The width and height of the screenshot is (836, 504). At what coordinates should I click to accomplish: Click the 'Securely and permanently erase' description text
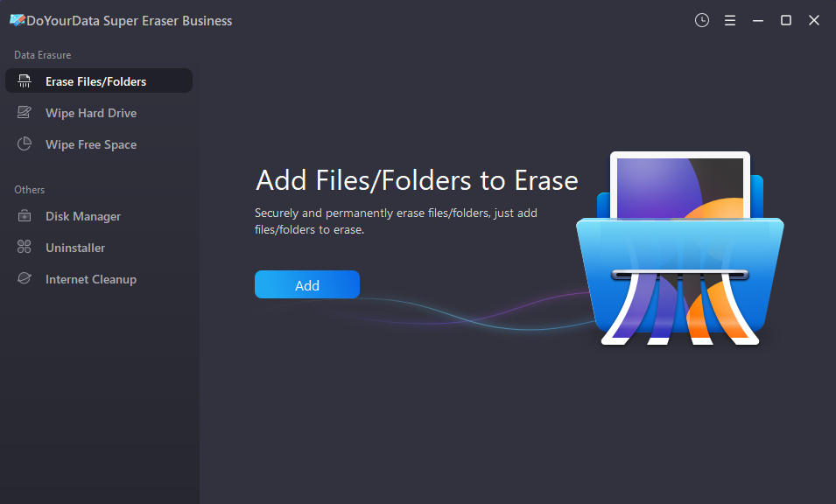click(396, 221)
